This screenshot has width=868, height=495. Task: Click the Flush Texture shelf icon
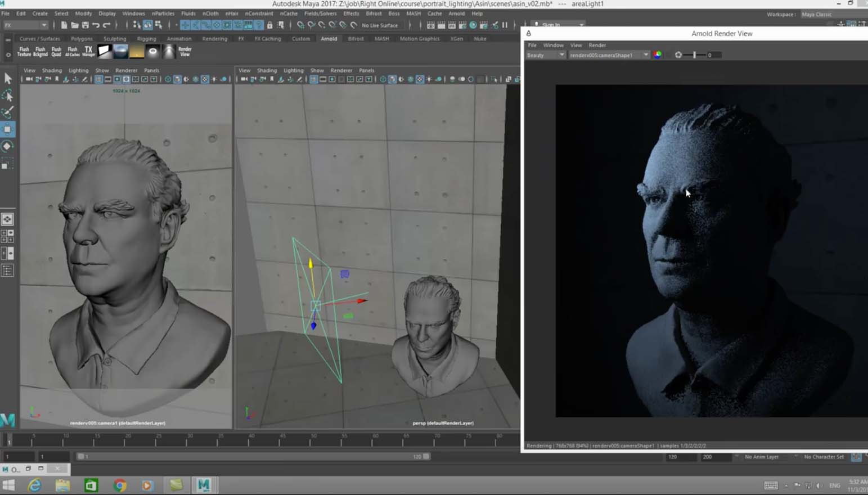pos(24,52)
